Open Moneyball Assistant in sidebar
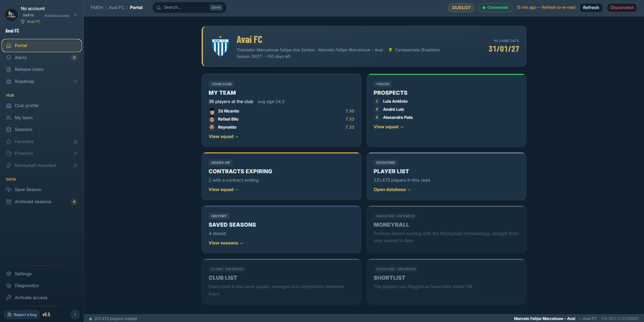Image resolution: width=644 pixels, height=322 pixels. 42,166
